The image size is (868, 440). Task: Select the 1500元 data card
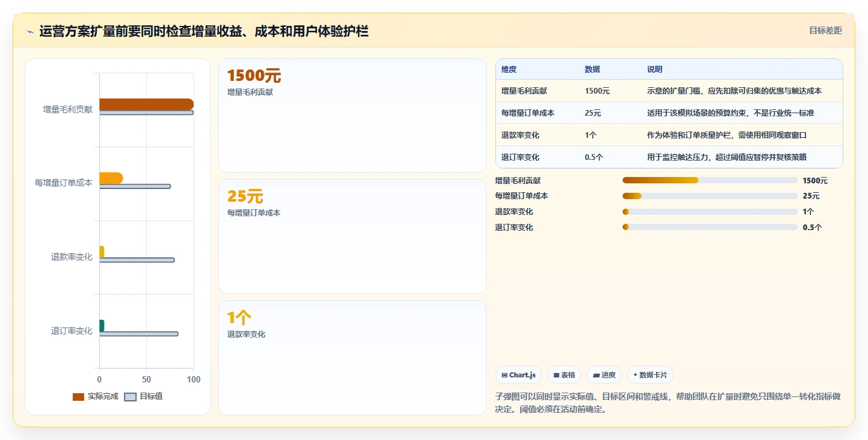(352, 115)
